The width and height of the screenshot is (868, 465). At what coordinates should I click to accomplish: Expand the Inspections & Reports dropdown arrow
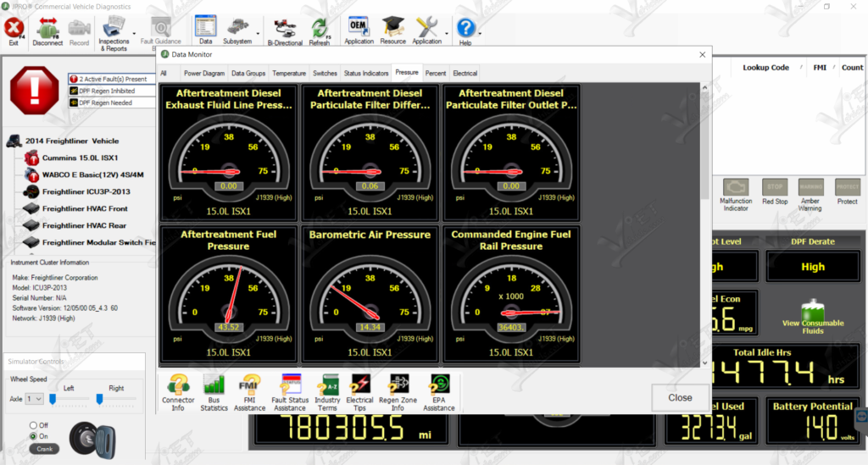[135, 34]
